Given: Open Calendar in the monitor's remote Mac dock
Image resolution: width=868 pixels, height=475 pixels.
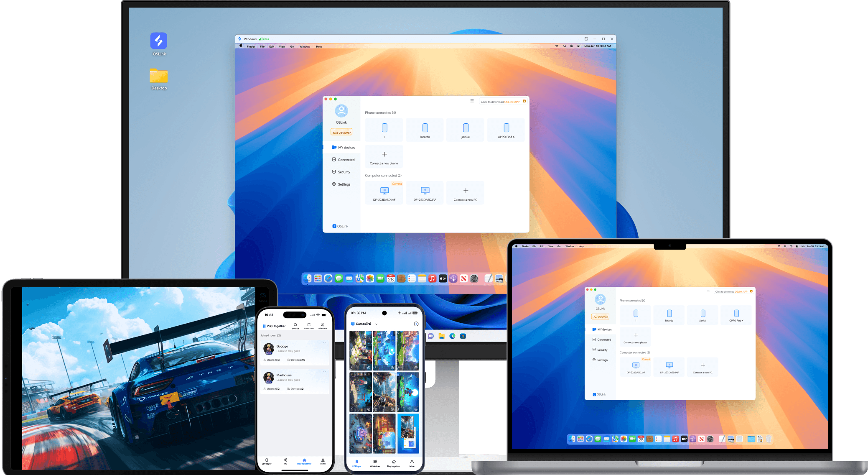Looking at the screenshot, I should point(391,278).
